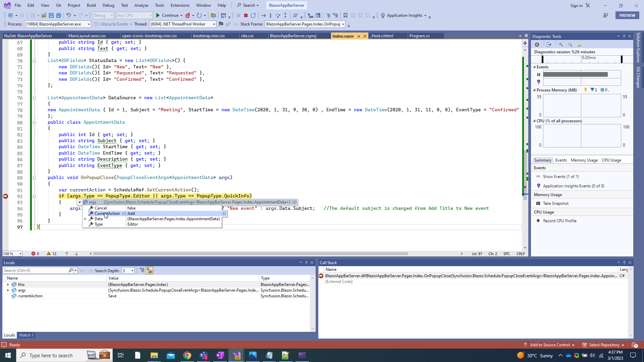Pause events in Diagnostic Tools
The width and height of the screenshot is (644, 362).
(539, 75)
